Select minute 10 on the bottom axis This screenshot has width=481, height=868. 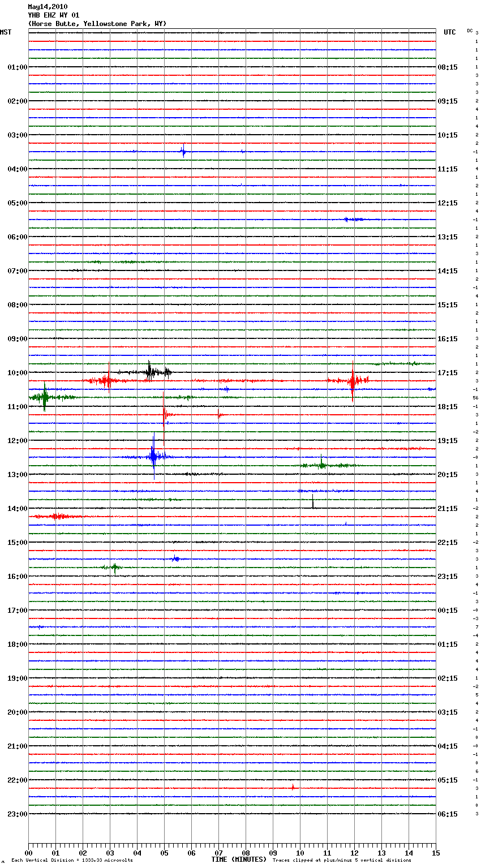[x=300, y=853]
